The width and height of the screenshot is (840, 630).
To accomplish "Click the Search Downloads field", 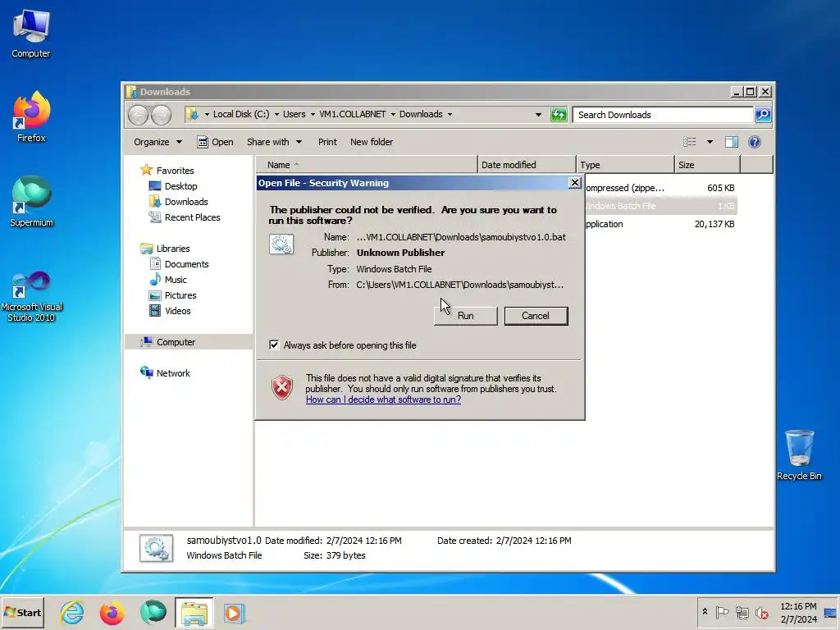I will coord(663,115).
